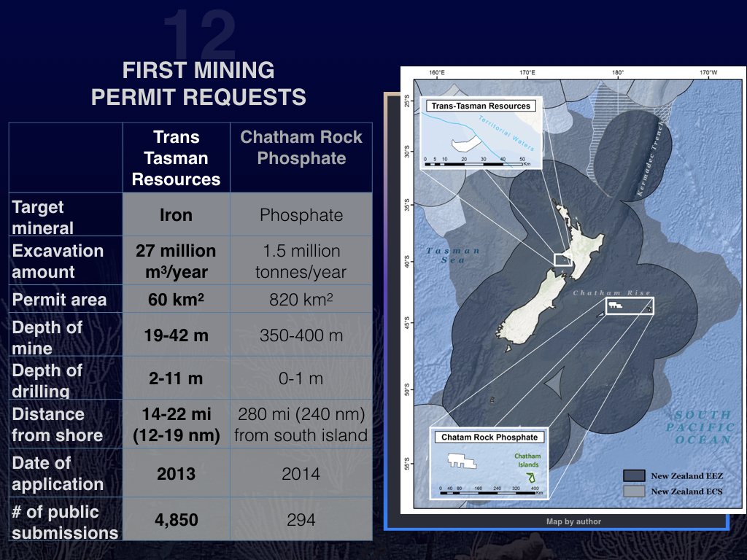
Task: Select the 19-42 m depth of mine cell
Action: tap(176, 335)
